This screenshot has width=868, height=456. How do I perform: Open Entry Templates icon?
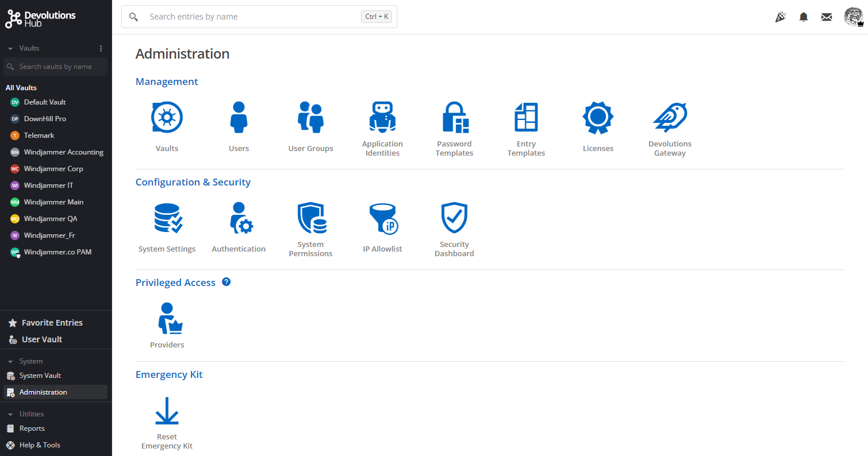tap(526, 118)
